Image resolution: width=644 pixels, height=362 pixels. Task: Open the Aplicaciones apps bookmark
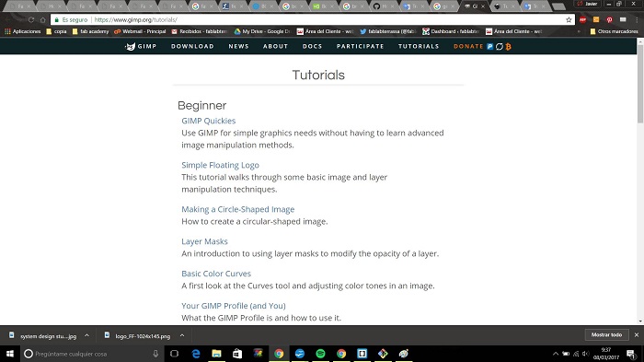(x=23, y=31)
